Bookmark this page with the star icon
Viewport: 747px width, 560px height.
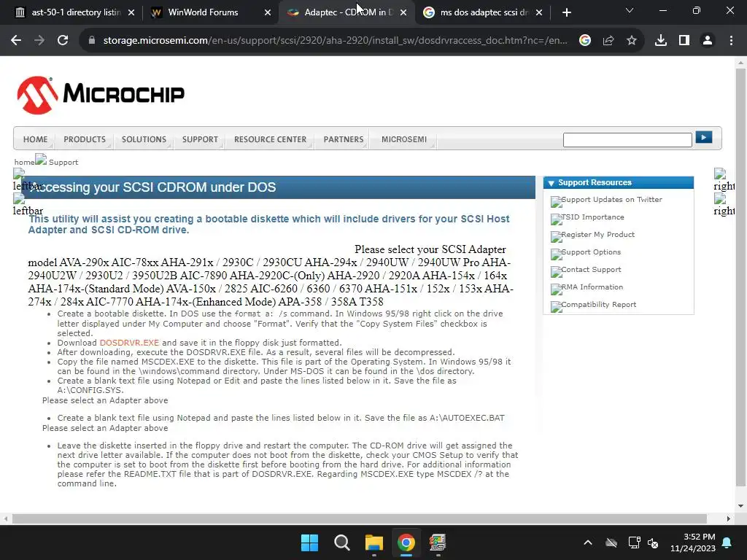[x=632, y=41]
